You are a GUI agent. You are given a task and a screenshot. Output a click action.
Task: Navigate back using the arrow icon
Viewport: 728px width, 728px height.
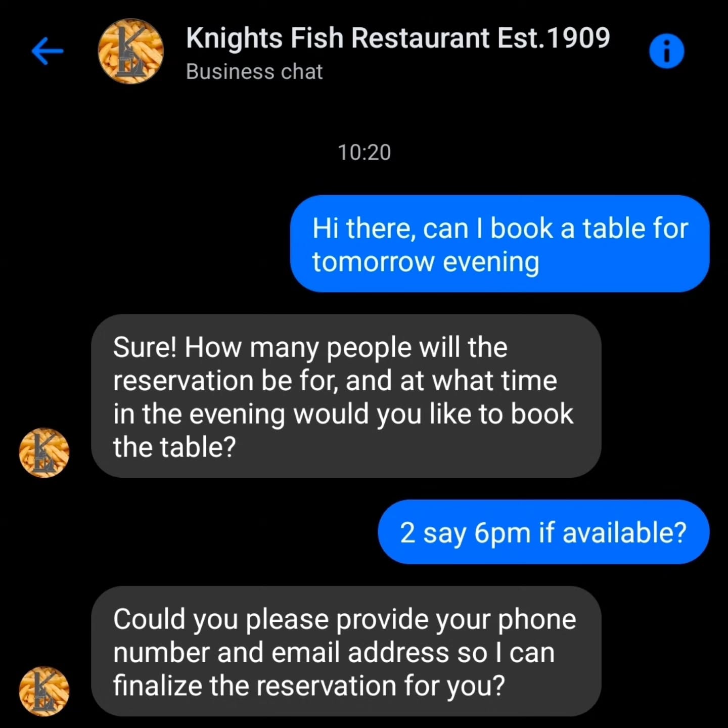click(x=48, y=51)
